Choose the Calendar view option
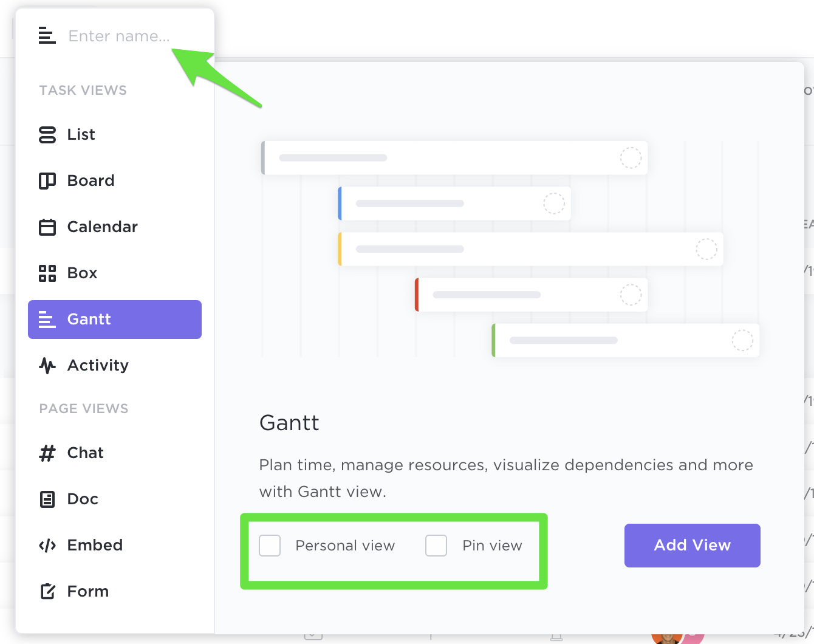 click(x=102, y=227)
